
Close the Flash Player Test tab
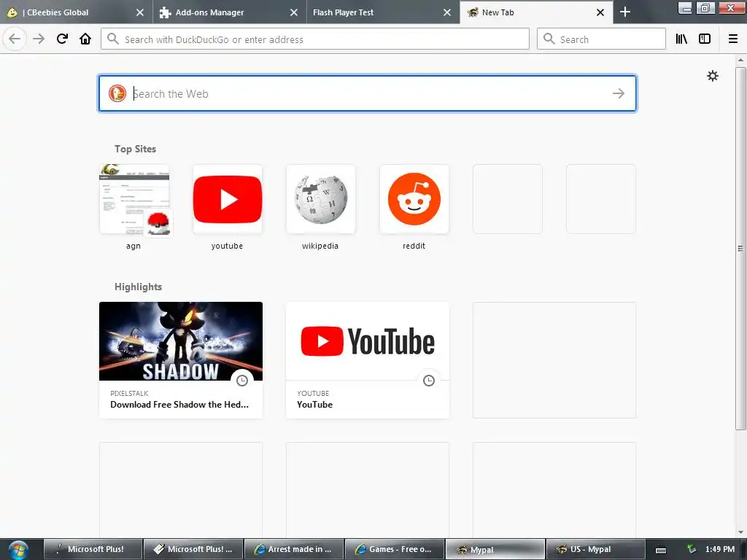coord(447,12)
